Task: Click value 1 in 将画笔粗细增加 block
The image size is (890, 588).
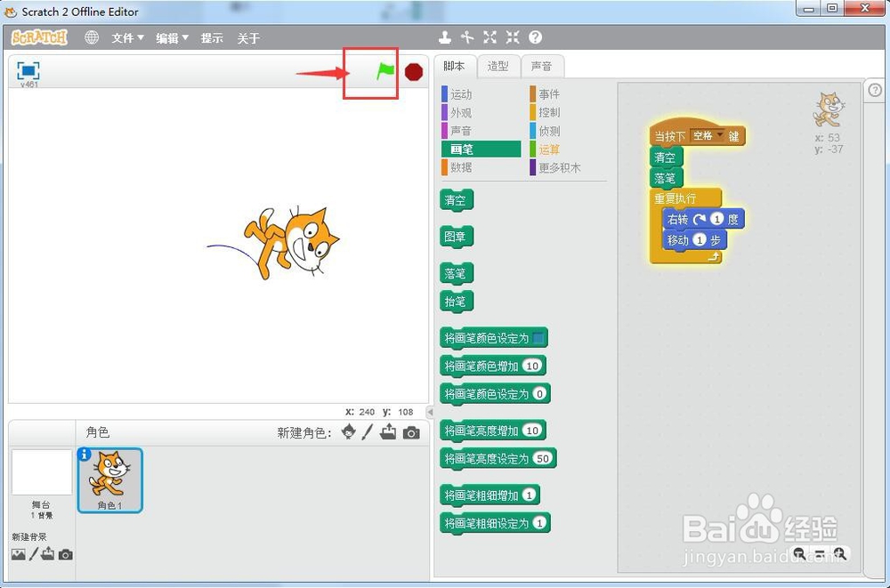Action: (529, 495)
